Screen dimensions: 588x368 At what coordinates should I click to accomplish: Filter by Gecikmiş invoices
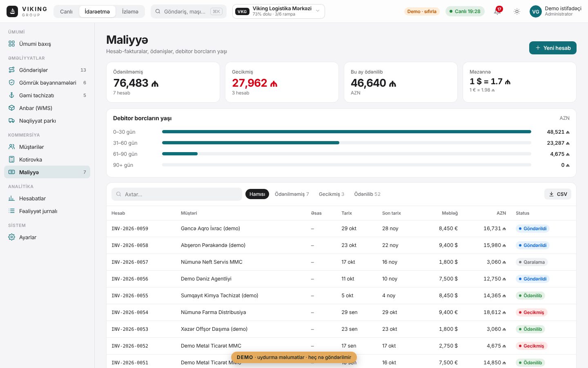pos(332,194)
